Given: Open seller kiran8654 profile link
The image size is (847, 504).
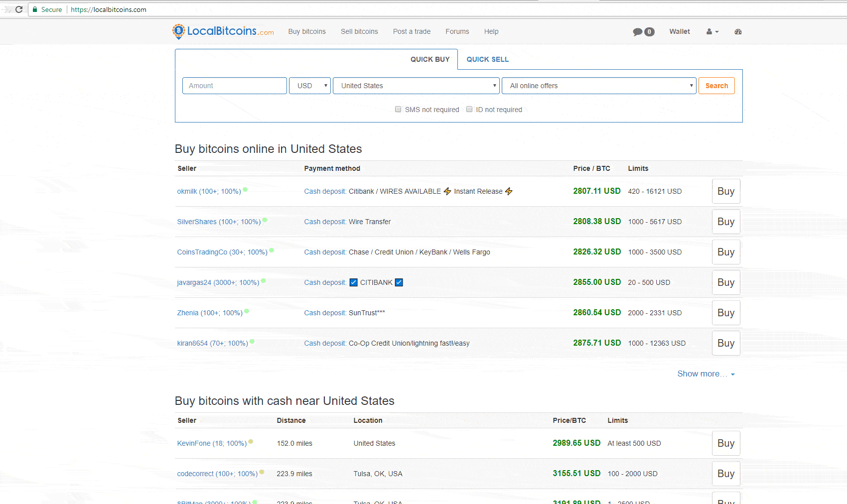Looking at the screenshot, I should click(212, 343).
